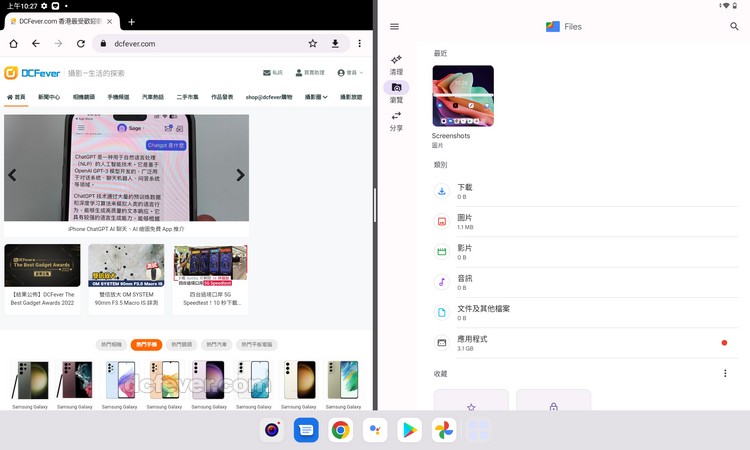Open 手機頻道 in the site navigation
Image resolution: width=750 pixels, height=450 pixels.
pos(118,97)
